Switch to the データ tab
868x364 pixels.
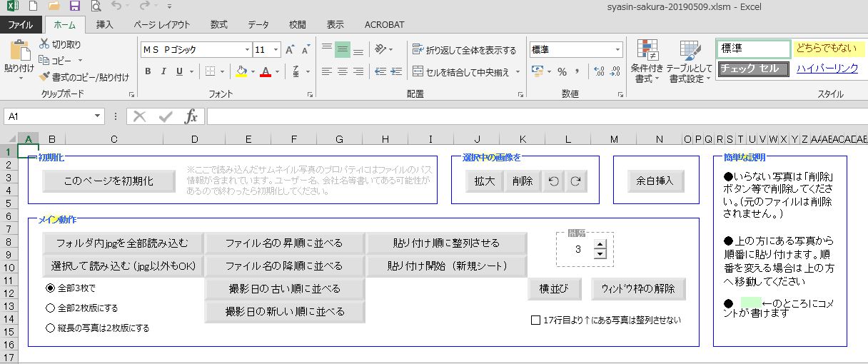pos(258,24)
